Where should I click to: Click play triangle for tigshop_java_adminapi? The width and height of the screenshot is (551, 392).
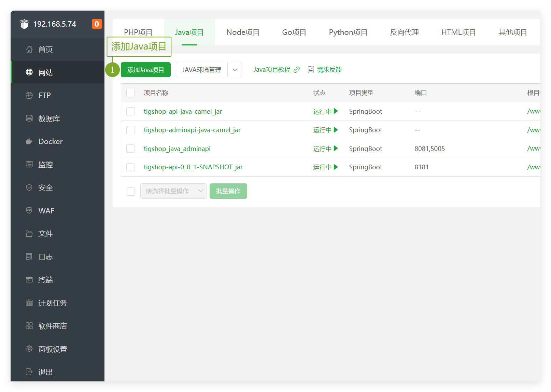pos(336,148)
